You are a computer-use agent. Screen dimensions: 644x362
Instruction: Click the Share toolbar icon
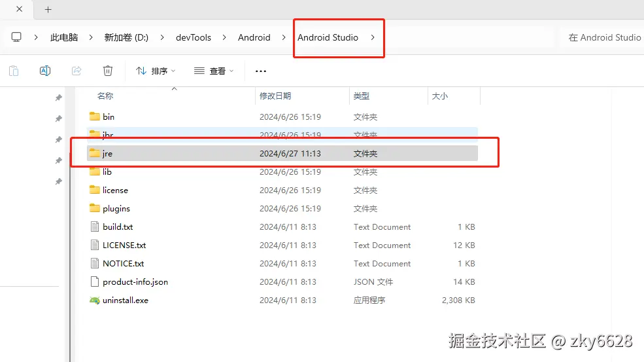click(x=76, y=71)
